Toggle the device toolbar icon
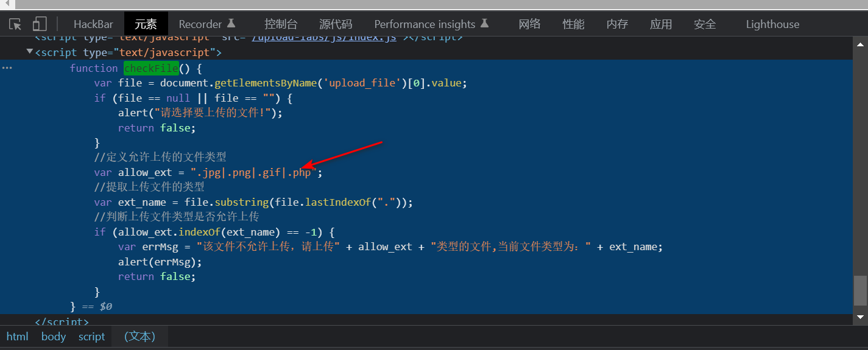868x350 pixels. [x=40, y=24]
